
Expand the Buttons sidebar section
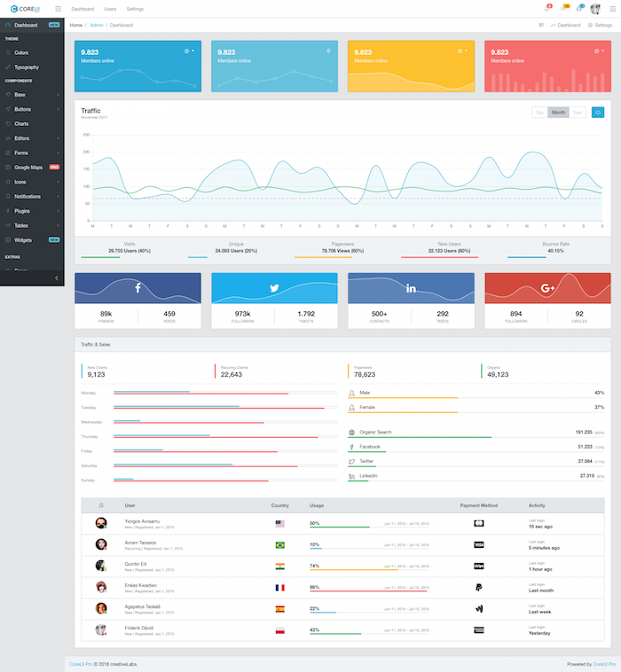pyautogui.click(x=32, y=109)
